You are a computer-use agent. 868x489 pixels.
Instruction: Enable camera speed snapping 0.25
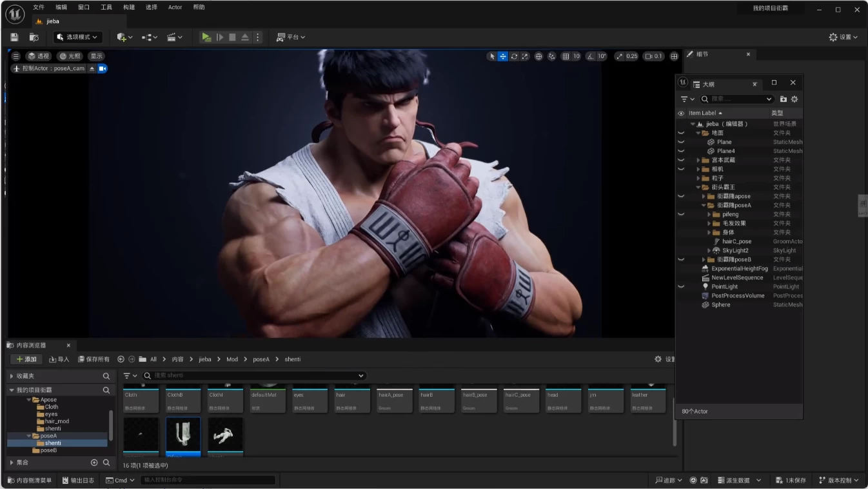(x=626, y=56)
